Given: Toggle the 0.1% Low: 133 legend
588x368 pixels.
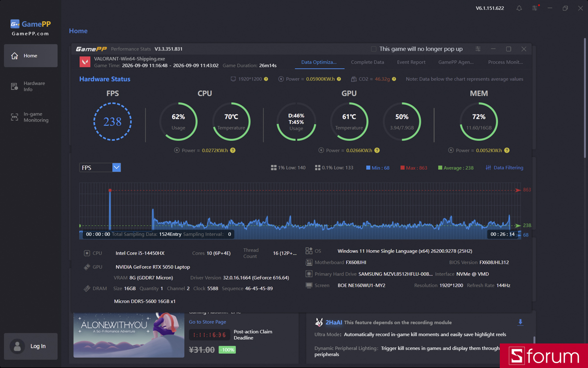Looking at the screenshot, I should [x=334, y=168].
